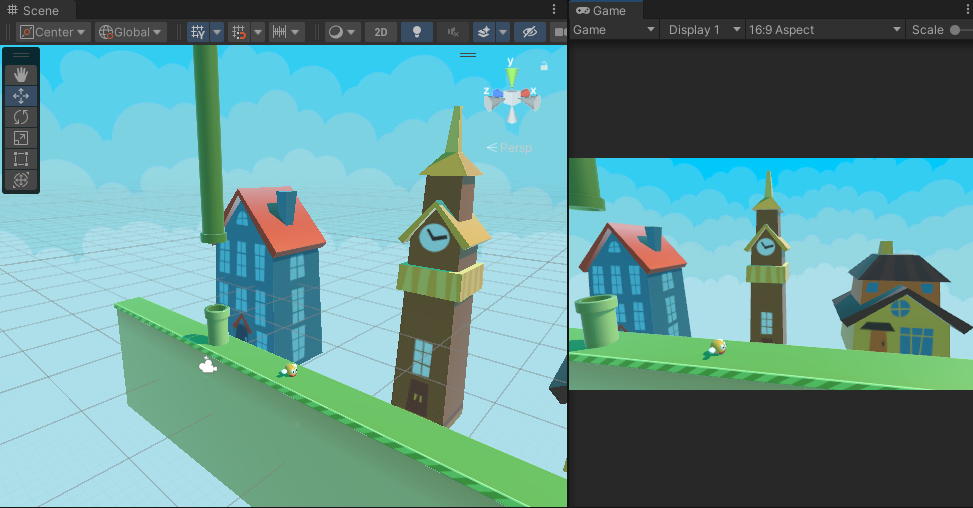Click the Game view Scale slider handle
The image size is (973, 508).
click(956, 30)
